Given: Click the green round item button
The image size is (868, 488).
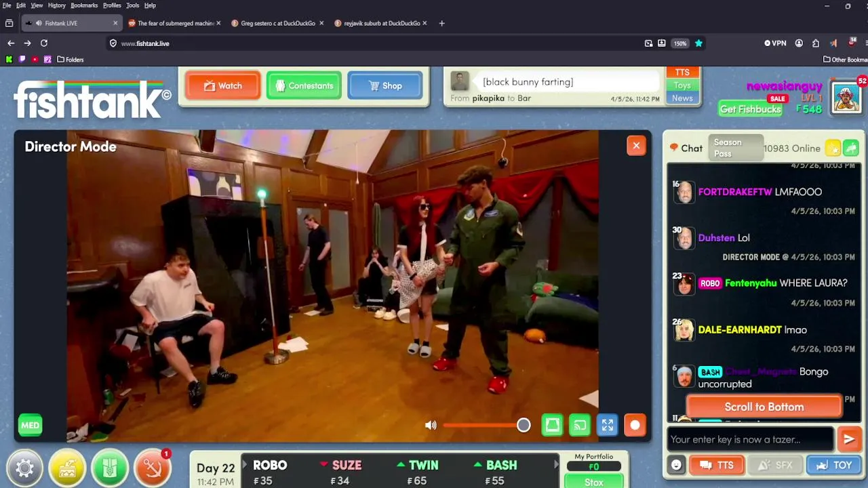Looking at the screenshot, I should pos(110,468).
